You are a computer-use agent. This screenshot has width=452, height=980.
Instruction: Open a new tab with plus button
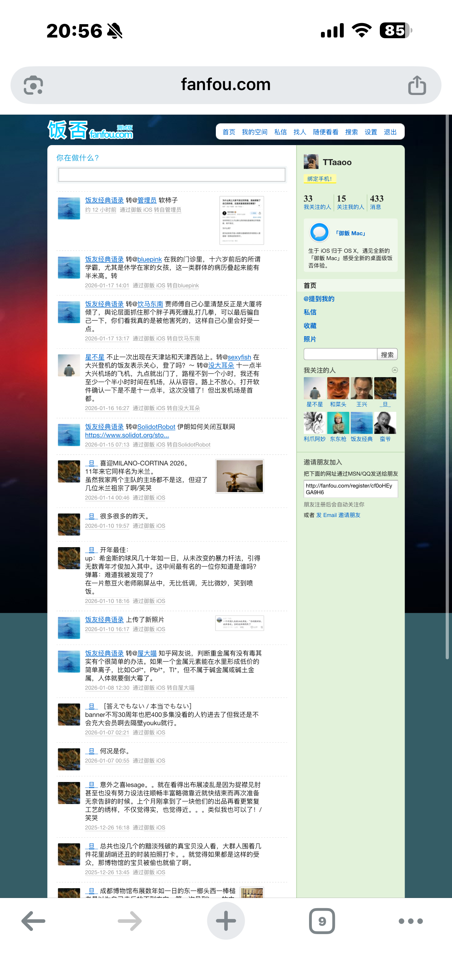click(x=226, y=921)
